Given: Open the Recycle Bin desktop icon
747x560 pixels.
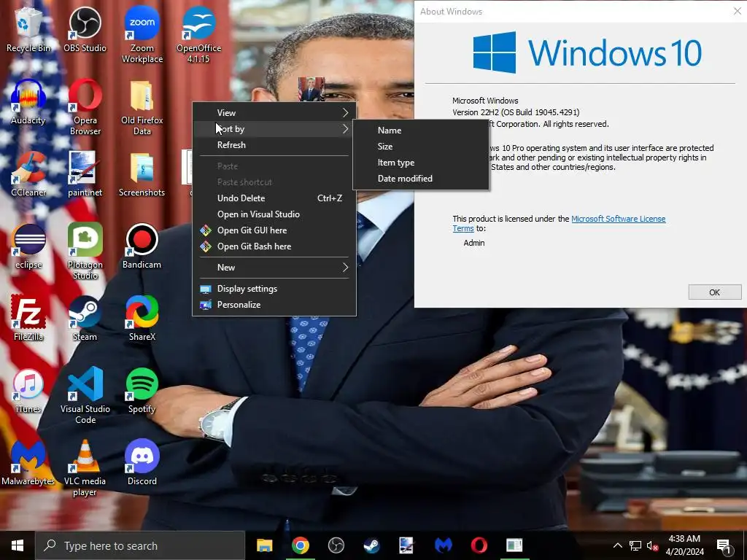Looking at the screenshot, I should pyautogui.click(x=28, y=31).
